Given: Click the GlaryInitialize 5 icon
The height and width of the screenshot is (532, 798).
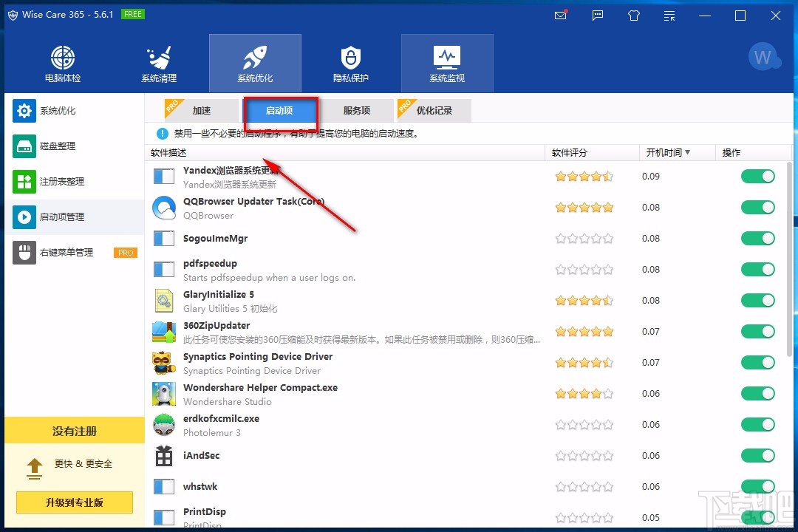Looking at the screenshot, I should 164,301.
